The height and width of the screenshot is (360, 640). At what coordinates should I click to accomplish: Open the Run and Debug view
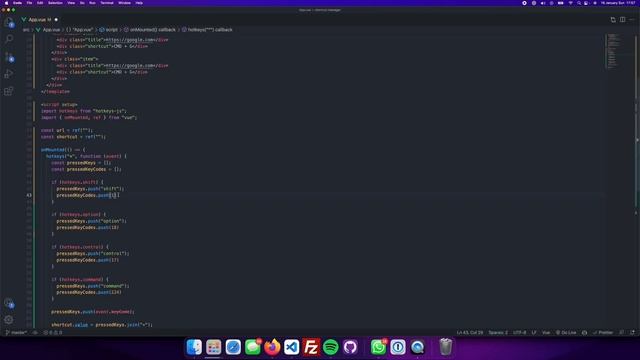[9, 74]
